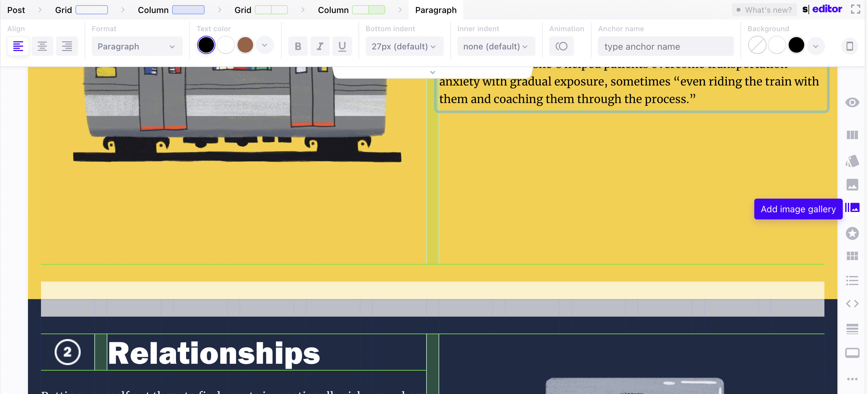Toggle italic formatting

tap(320, 46)
